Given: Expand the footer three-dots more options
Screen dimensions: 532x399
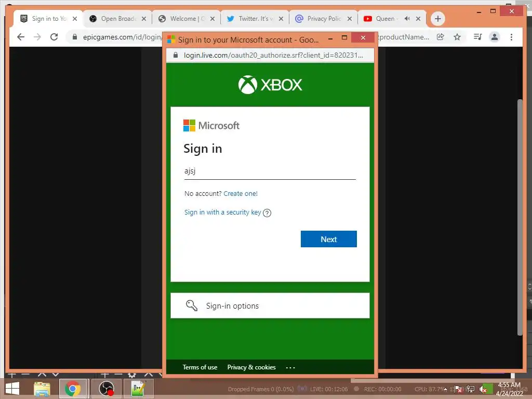Looking at the screenshot, I should point(290,367).
